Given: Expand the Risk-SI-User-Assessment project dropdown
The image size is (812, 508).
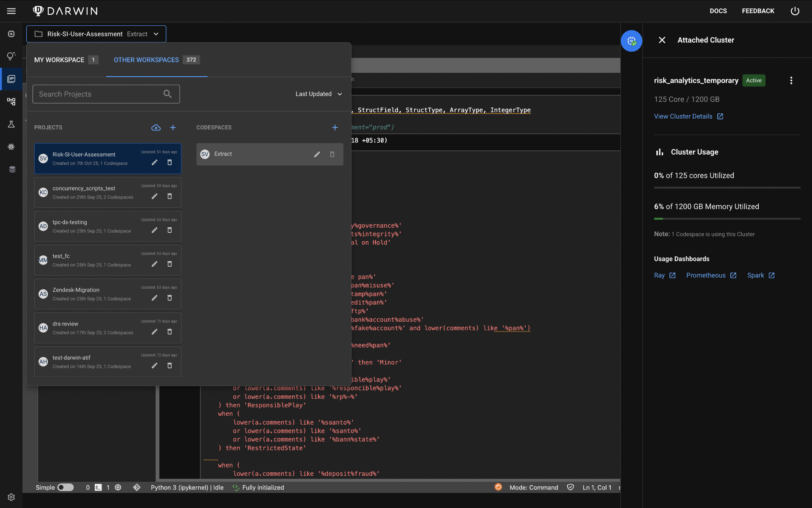Looking at the screenshot, I should click(96, 34).
